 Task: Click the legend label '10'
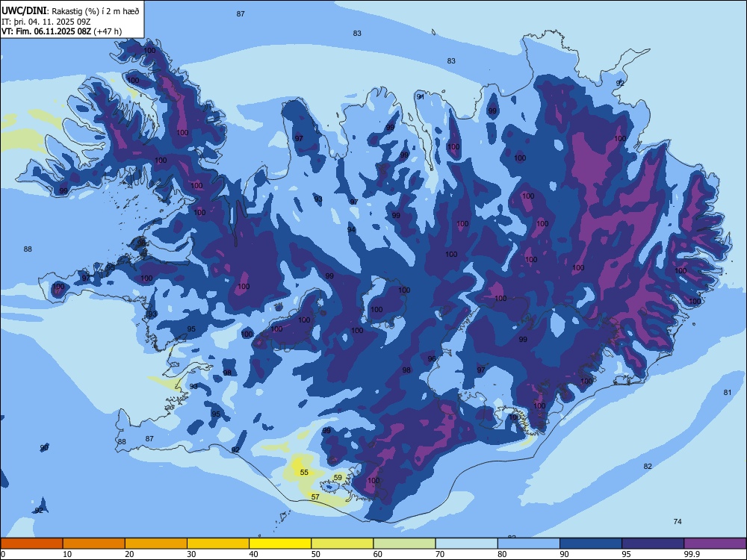pyautogui.click(x=67, y=554)
